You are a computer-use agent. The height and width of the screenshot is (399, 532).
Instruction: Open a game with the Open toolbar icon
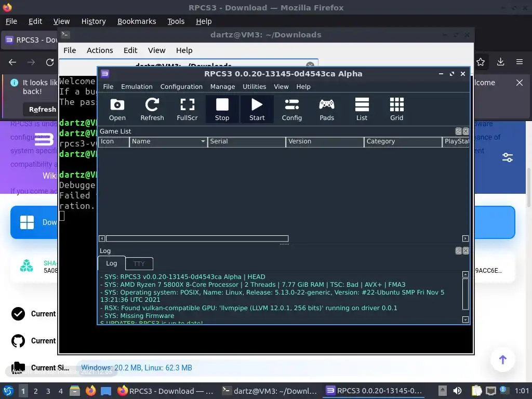[117, 109]
